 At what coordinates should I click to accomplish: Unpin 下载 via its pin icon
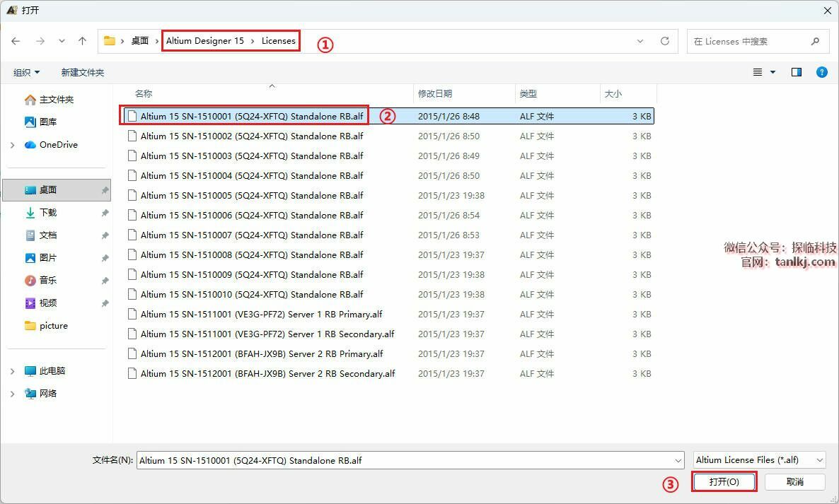click(105, 213)
